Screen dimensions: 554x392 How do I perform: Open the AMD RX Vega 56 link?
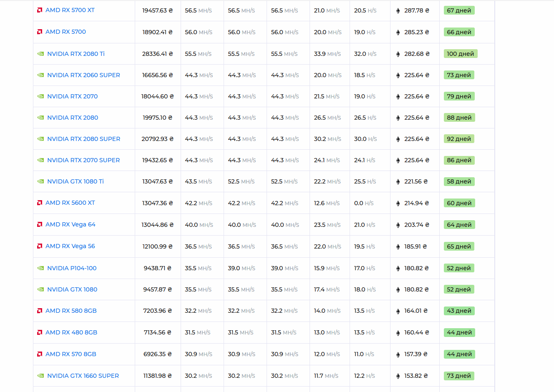[x=70, y=246]
